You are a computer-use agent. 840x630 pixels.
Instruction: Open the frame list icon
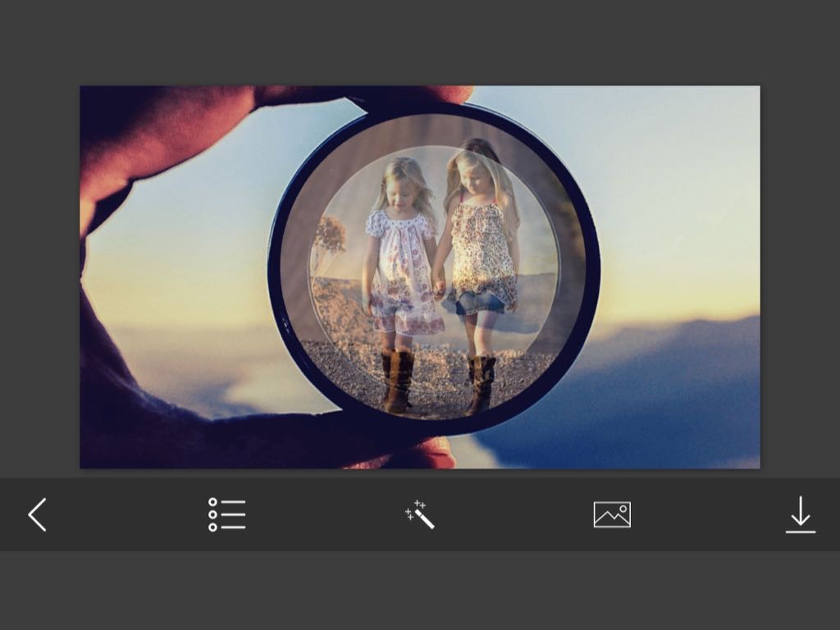(x=227, y=514)
